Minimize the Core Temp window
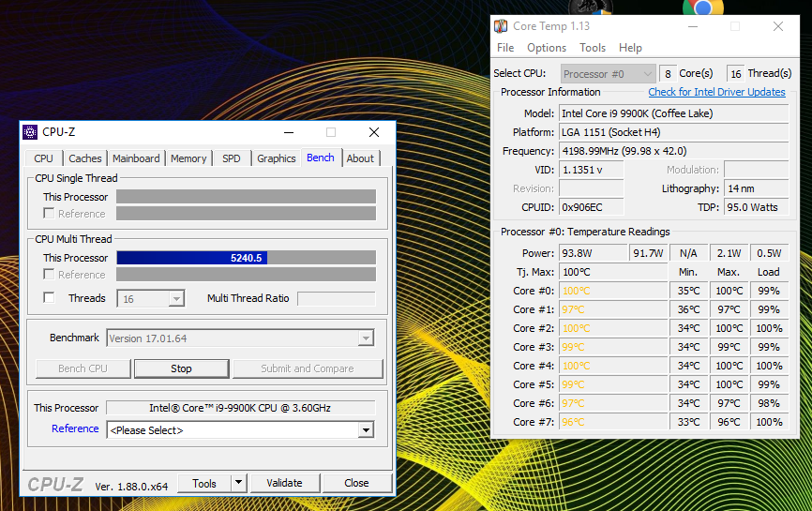The height and width of the screenshot is (511, 812). coord(693,26)
